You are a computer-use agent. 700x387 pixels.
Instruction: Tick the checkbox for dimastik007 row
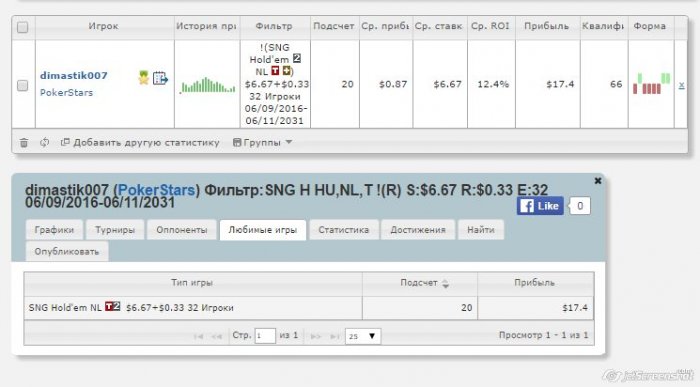tap(22, 85)
